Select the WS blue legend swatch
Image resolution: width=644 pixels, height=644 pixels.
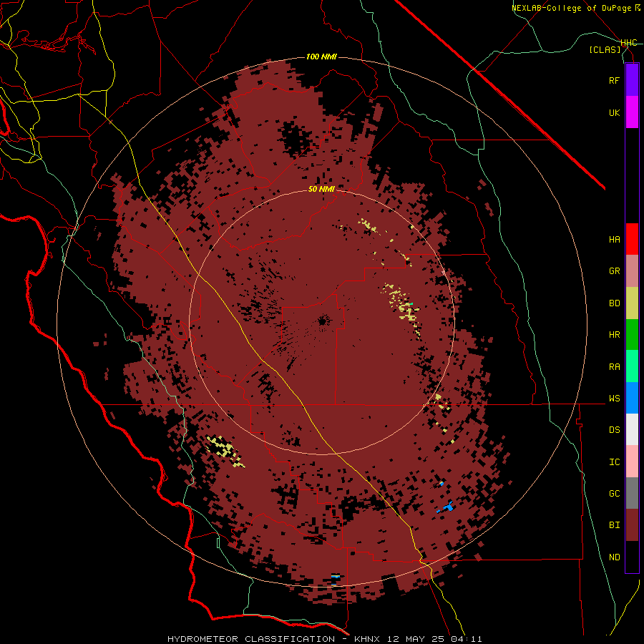pos(632,398)
